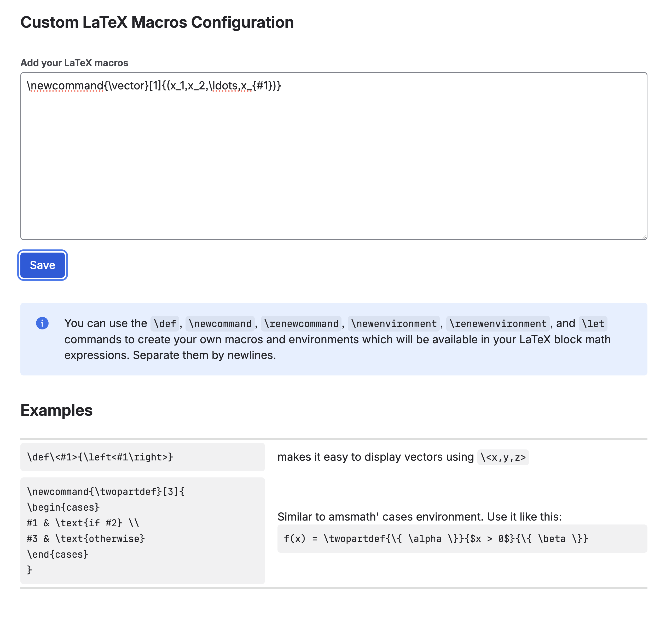Click the \<x,y,z> usage snippet
Screen dimensions: 672x639
(x=503, y=457)
